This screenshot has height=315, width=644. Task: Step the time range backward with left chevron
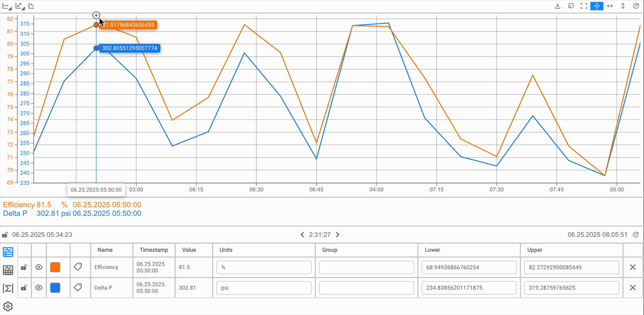[302, 235]
